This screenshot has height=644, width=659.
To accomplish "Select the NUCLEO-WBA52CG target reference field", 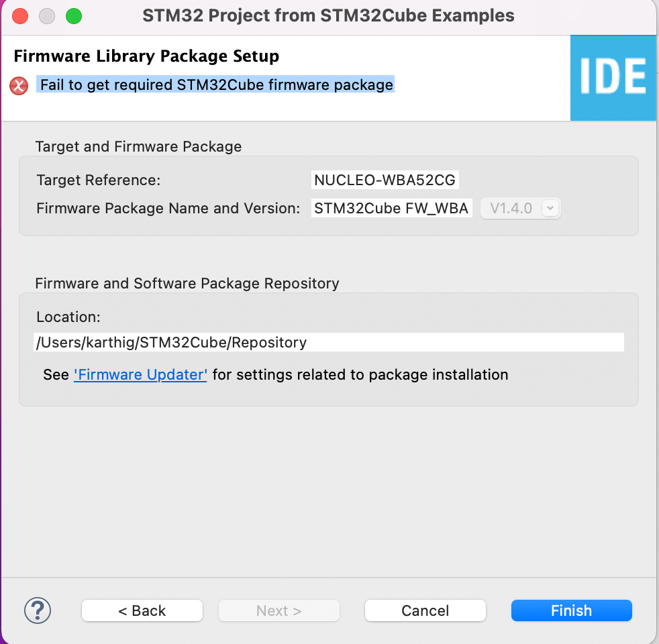I will (x=385, y=180).
